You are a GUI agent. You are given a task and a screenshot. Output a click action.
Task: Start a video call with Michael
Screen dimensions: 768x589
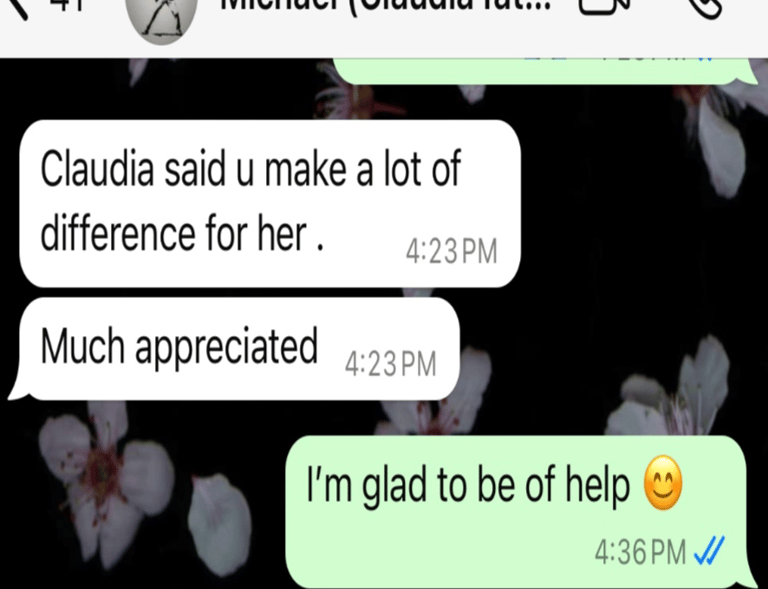(x=603, y=6)
